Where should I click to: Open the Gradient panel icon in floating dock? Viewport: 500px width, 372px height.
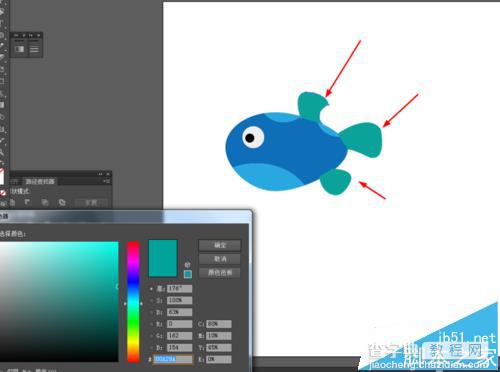pos(19,49)
